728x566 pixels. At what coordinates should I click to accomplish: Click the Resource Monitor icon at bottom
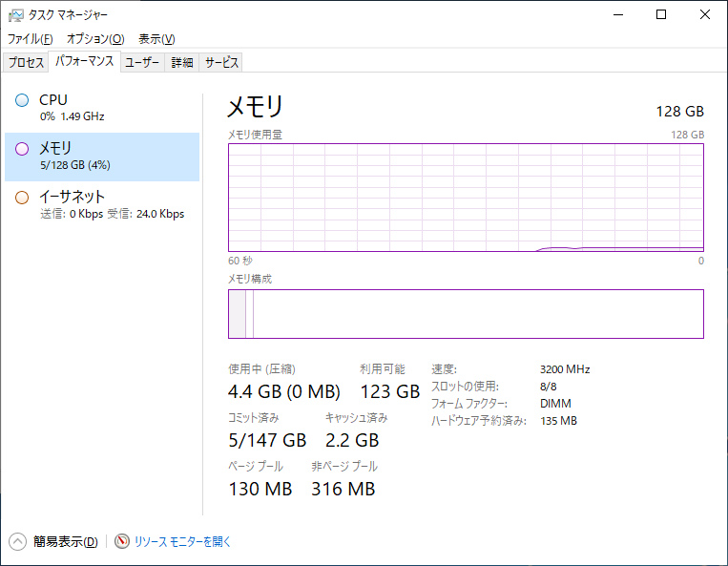(122, 541)
